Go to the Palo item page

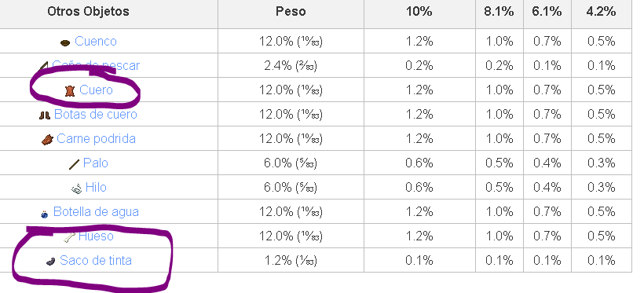[95, 163]
